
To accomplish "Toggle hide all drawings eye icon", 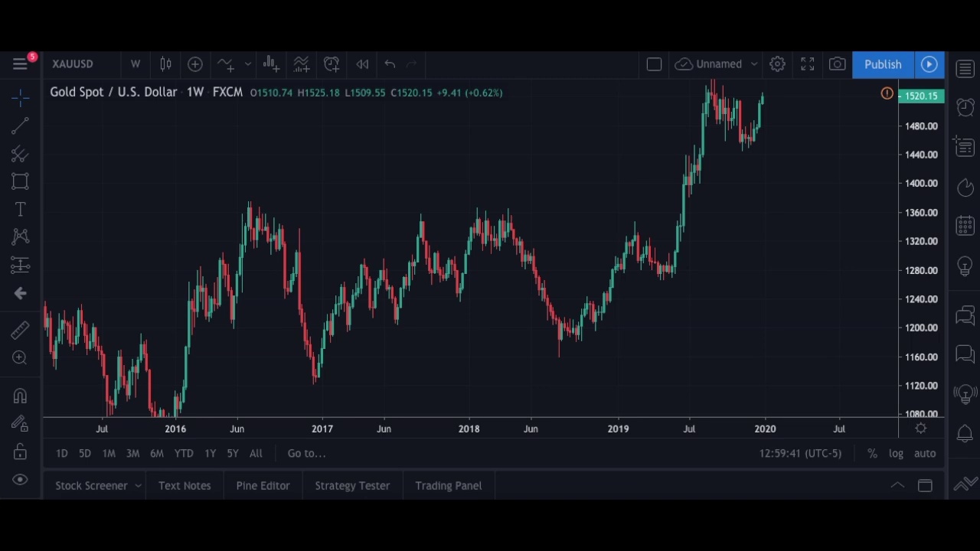I will click(20, 480).
